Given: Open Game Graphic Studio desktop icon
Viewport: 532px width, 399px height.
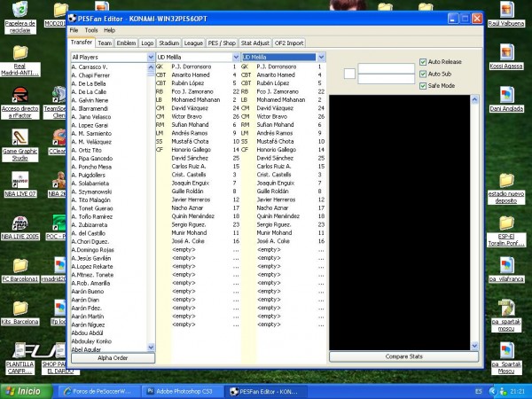Looking at the screenshot, I should 20,145.
